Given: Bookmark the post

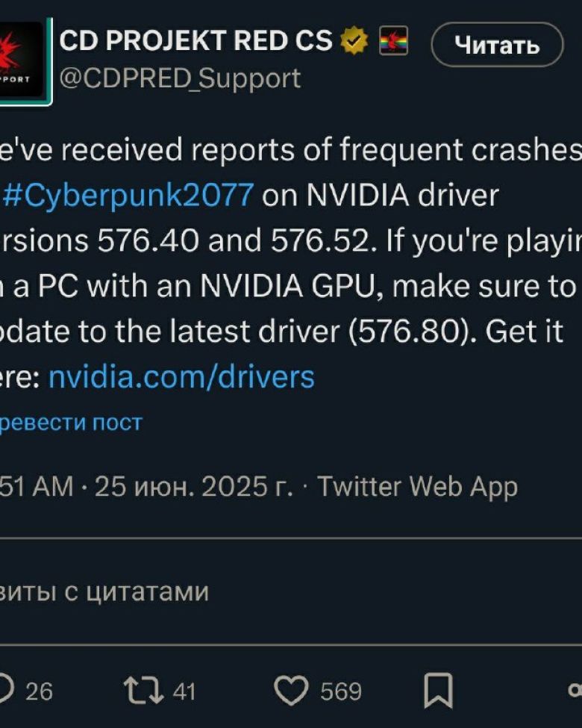Looking at the screenshot, I should click(438, 691).
